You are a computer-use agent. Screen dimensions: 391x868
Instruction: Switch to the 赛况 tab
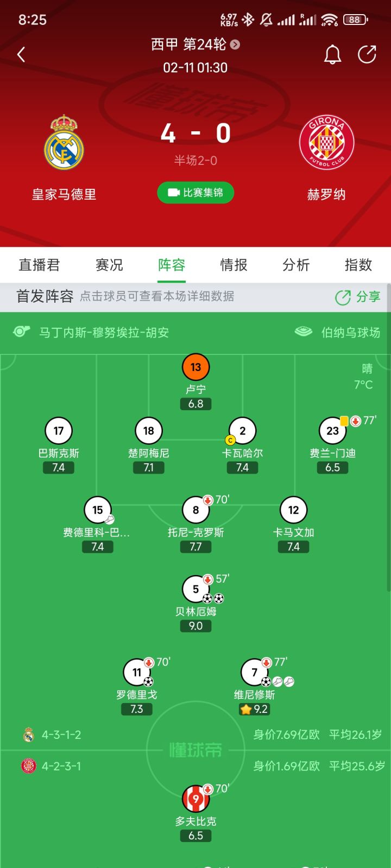point(109,265)
